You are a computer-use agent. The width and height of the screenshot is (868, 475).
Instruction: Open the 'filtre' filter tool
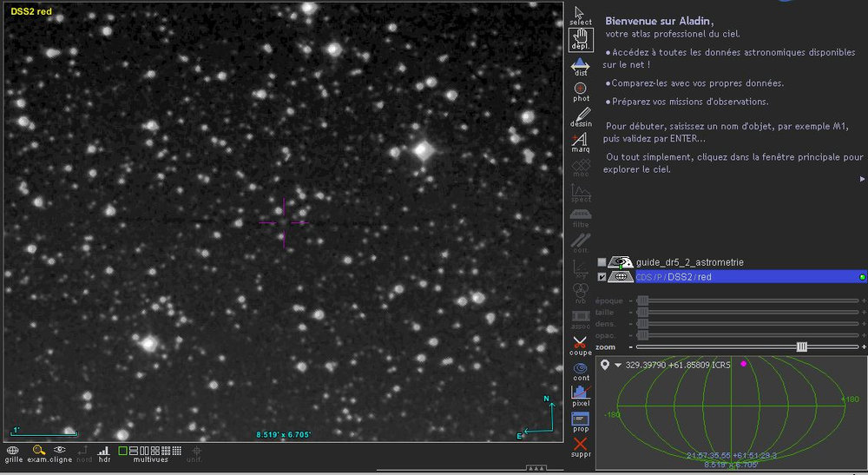pos(580,219)
